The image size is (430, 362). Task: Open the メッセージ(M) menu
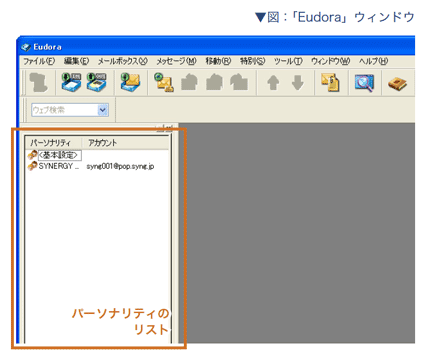pos(176,61)
